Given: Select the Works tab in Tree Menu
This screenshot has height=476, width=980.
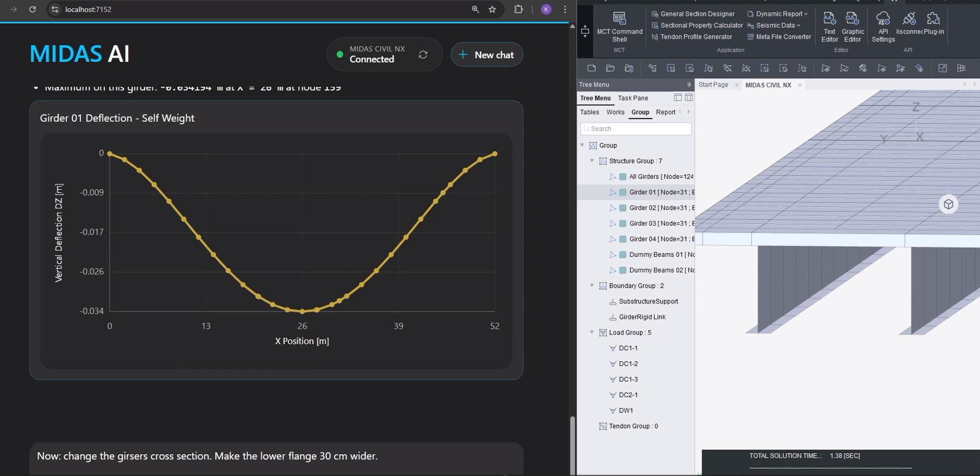Looking at the screenshot, I should click(615, 113).
